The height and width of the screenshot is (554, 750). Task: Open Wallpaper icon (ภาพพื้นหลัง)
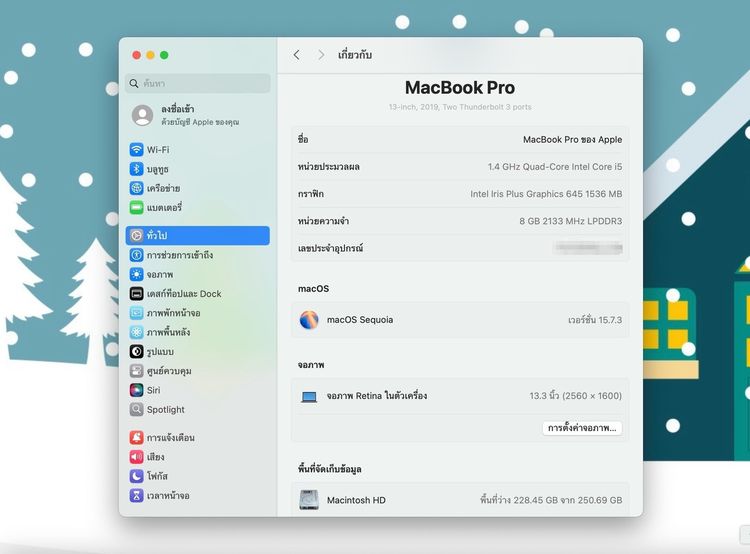click(136, 332)
